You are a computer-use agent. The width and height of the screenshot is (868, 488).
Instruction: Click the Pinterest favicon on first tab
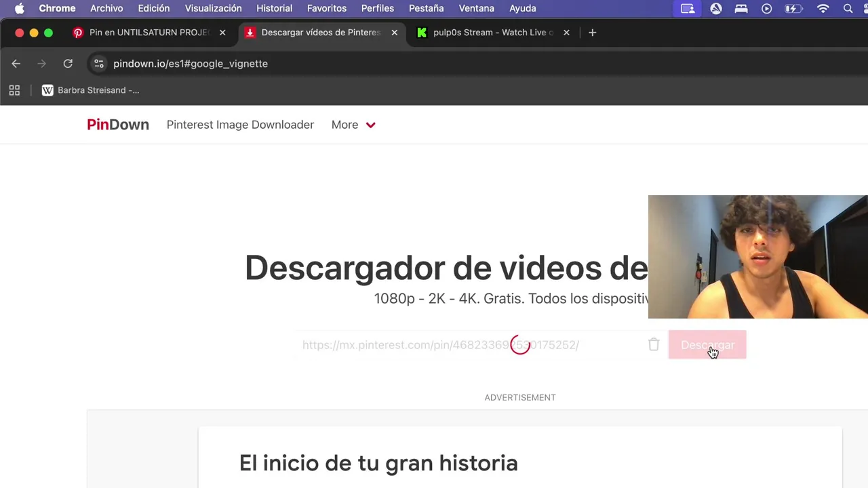tap(78, 33)
